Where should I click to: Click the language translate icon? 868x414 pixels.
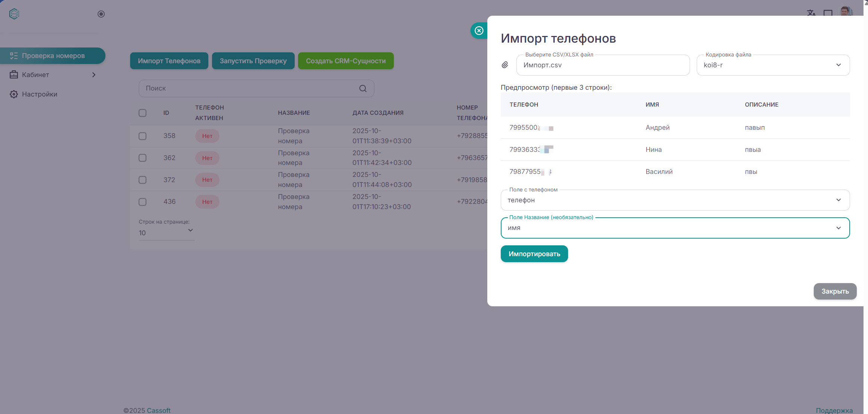tap(811, 13)
